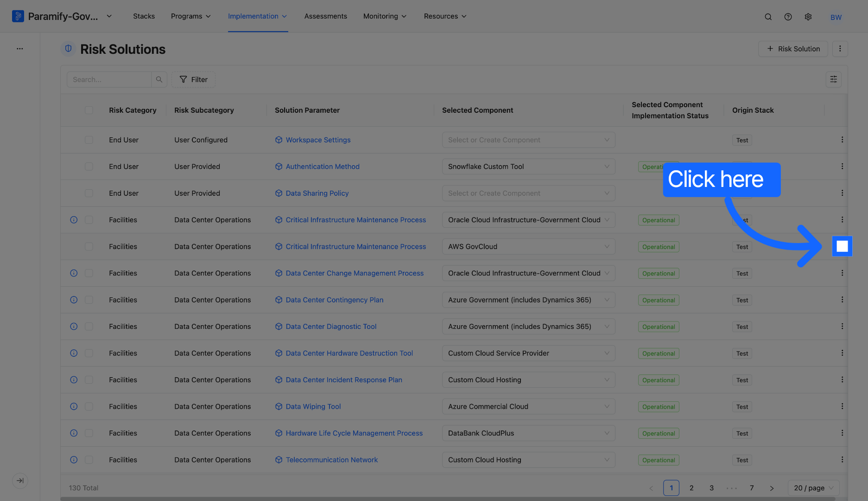
Task: Focus the Search input field
Action: pos(109,79)
